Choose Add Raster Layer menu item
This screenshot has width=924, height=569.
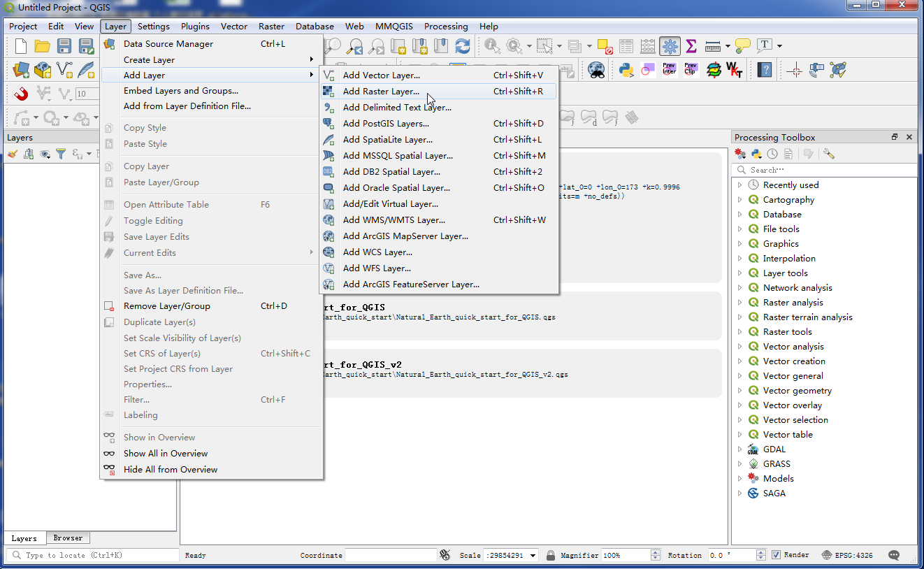439,92
